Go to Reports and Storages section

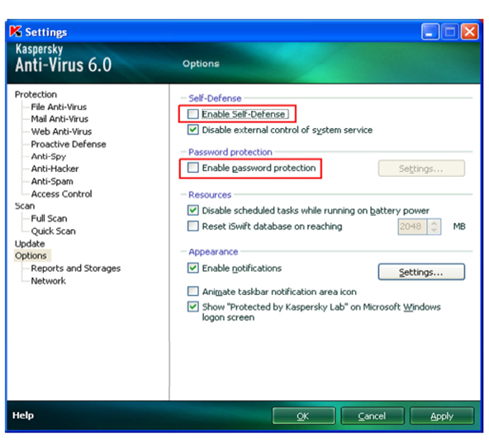76,269
